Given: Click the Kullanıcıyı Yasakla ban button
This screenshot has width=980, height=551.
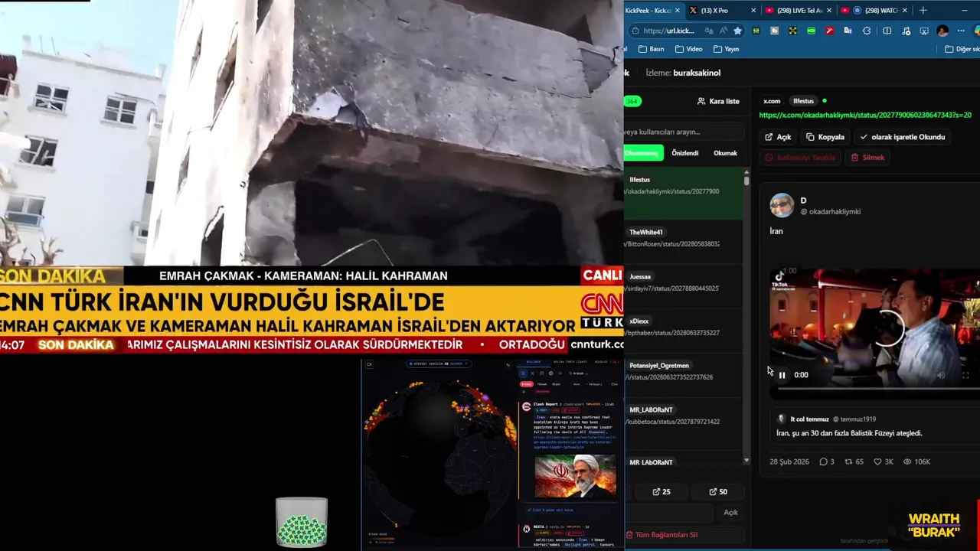Looking at the screenshot, I should pyautogui.click(x=800, y=157).
